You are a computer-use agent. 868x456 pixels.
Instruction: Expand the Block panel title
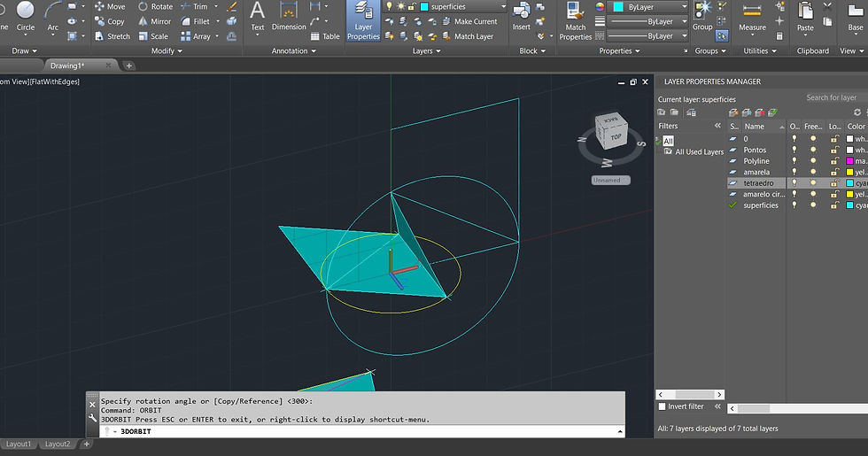(532, 51)
